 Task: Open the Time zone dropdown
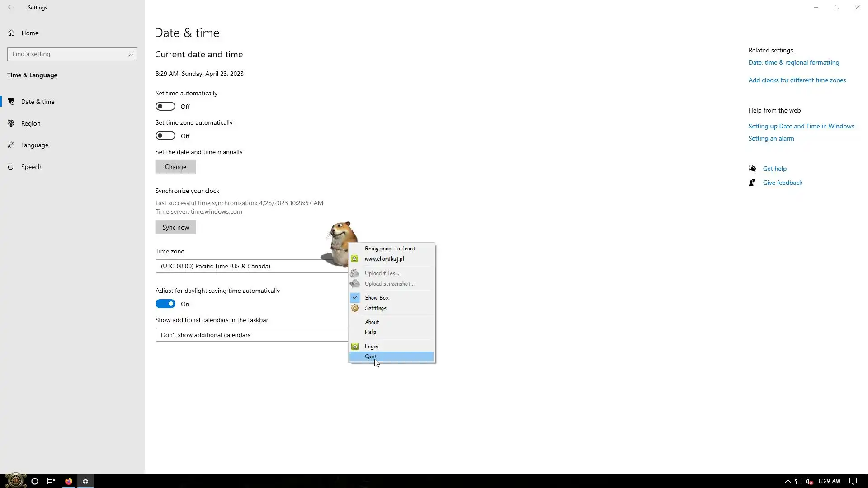pyautogui.click(x=251, y=266)
